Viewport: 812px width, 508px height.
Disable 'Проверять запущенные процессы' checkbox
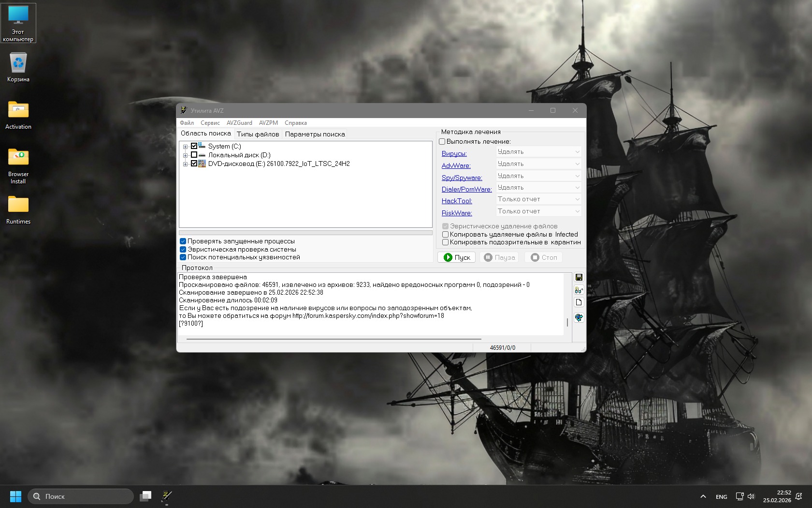point(183,241)
